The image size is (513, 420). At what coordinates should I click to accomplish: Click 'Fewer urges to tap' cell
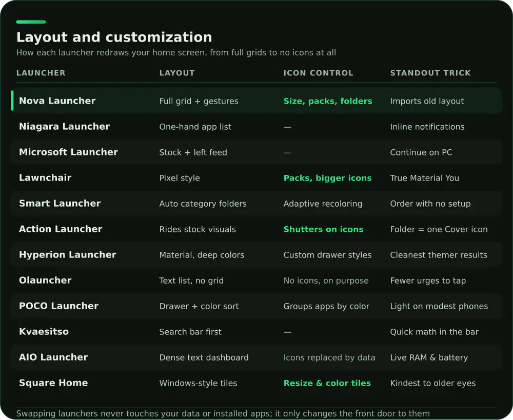pyautogui.click(x=428, y=281)
